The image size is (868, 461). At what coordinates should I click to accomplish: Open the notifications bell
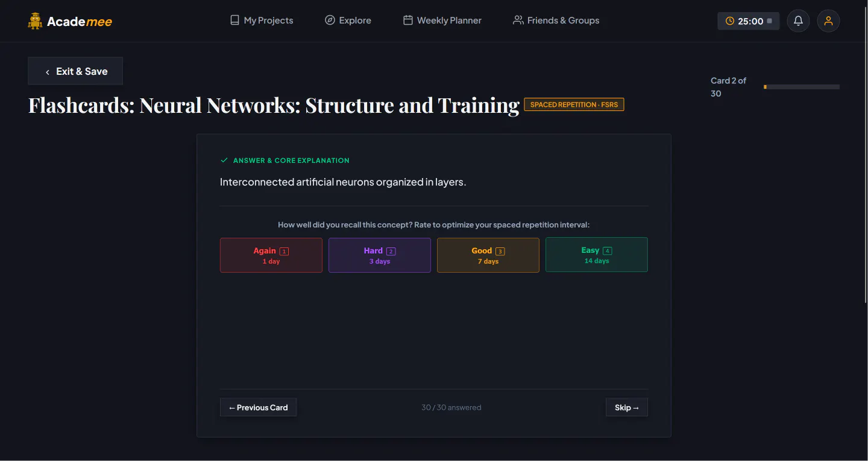798,21
